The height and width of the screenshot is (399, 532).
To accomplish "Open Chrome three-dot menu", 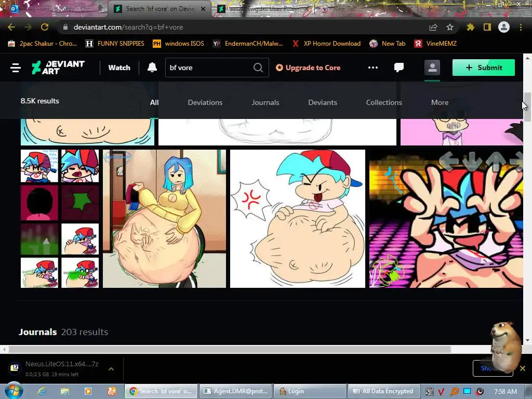I will tap(521, 27).
